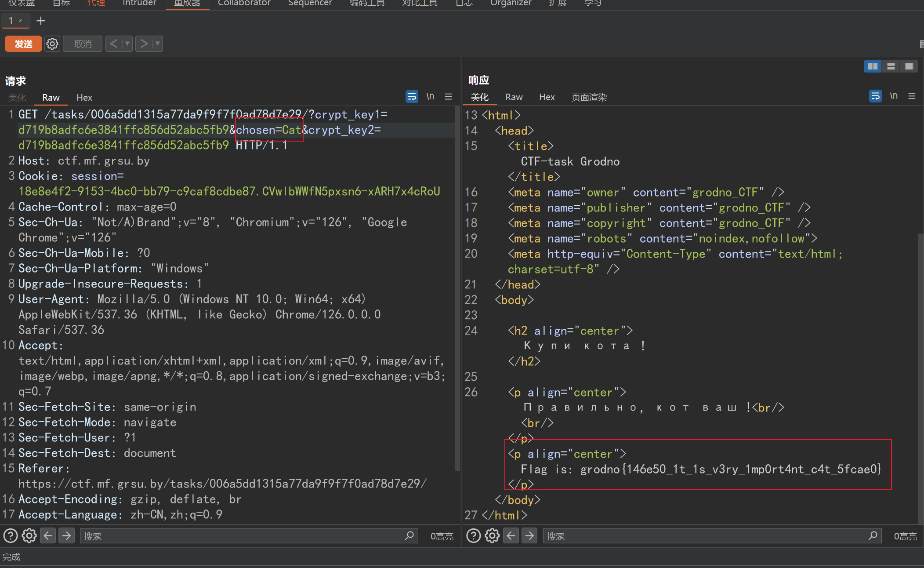Open the Sequencer tab

[310, 3]
